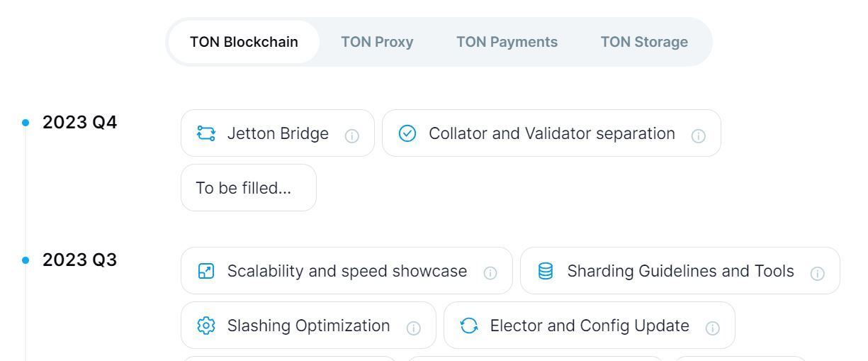
Task: Open info icon next to Scalability showcase
Action: 489,272
